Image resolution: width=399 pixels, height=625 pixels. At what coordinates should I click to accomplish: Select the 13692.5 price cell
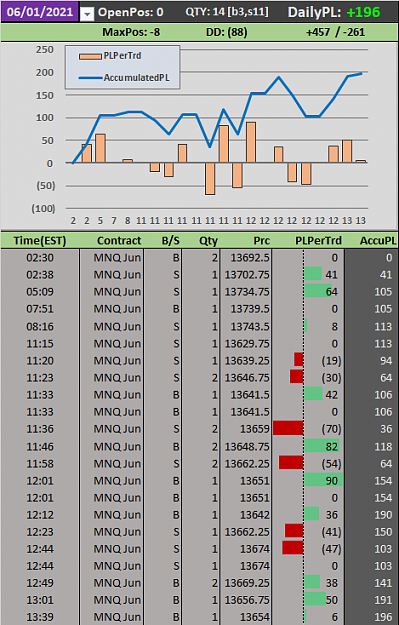coord(246,258)
